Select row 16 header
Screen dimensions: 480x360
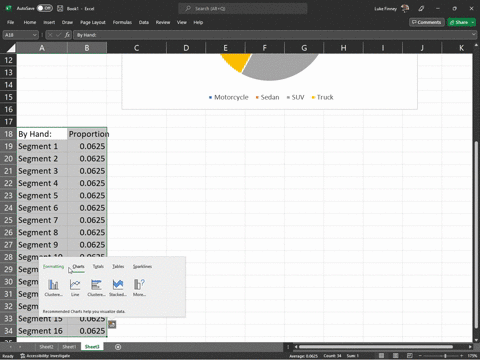click(x=8, y=109)
